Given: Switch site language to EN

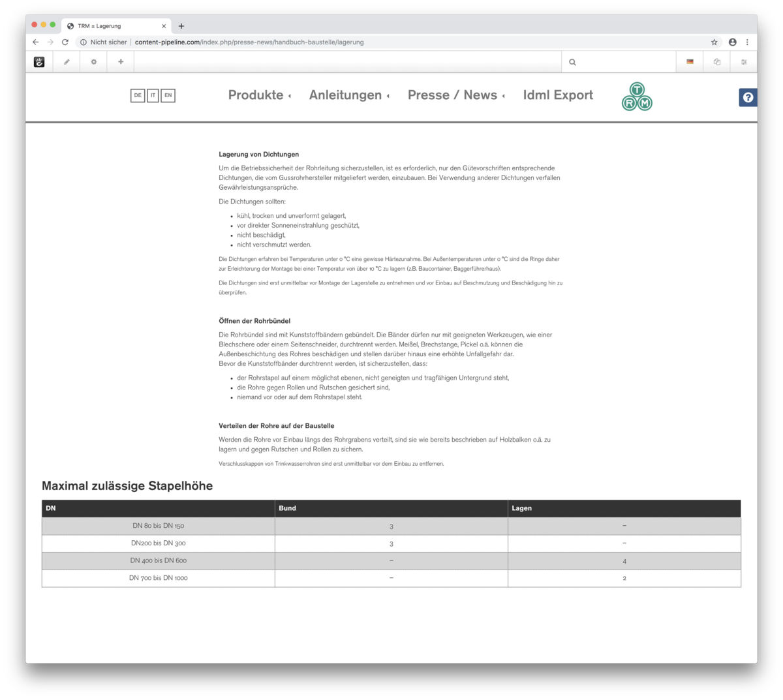Looking at the screenshot, I should click(168, 95).
